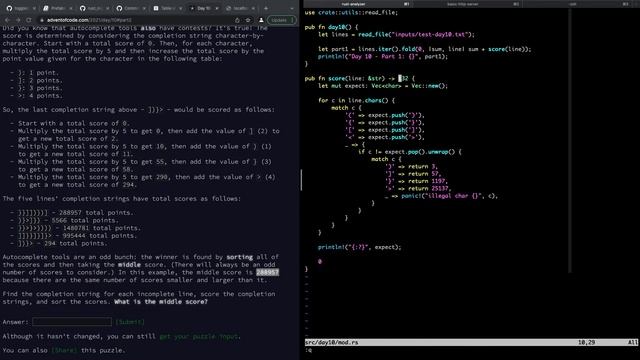Open the tab search chevron in browser
The height and width of the screenshot is (360, 640).
click(x=292, y=8)
